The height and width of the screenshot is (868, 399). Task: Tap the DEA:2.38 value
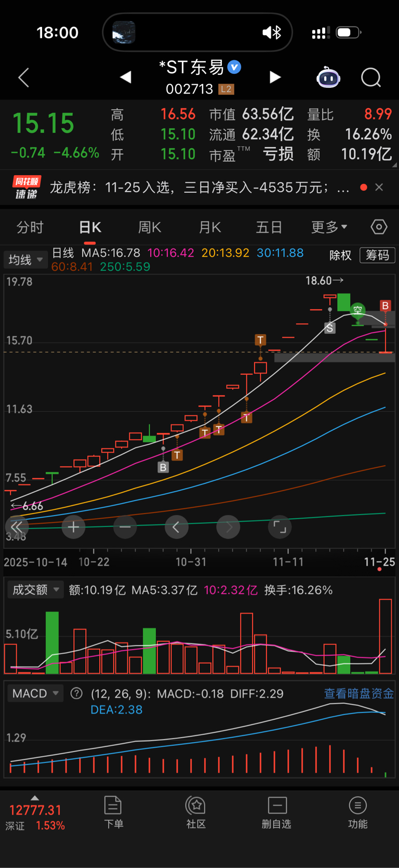116,709
